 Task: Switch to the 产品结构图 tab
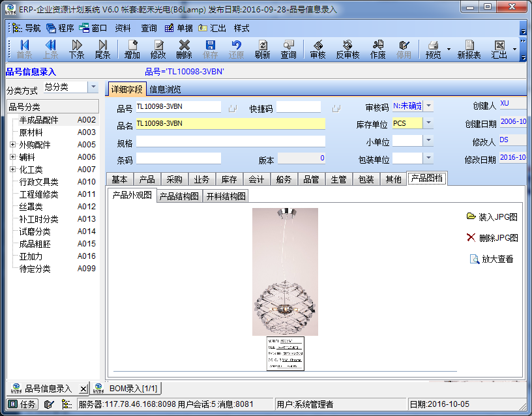click(x=179, y=196)
